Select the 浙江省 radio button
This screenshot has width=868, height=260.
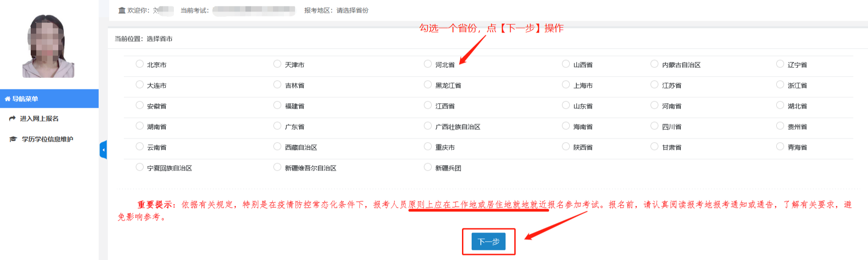pyautogui.click(x=780, y=84)
